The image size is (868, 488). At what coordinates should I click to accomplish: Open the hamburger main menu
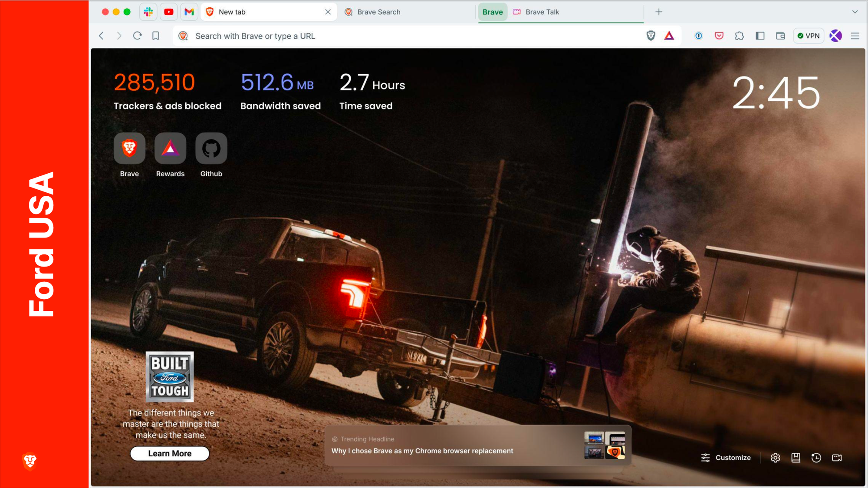coord(855,36)
